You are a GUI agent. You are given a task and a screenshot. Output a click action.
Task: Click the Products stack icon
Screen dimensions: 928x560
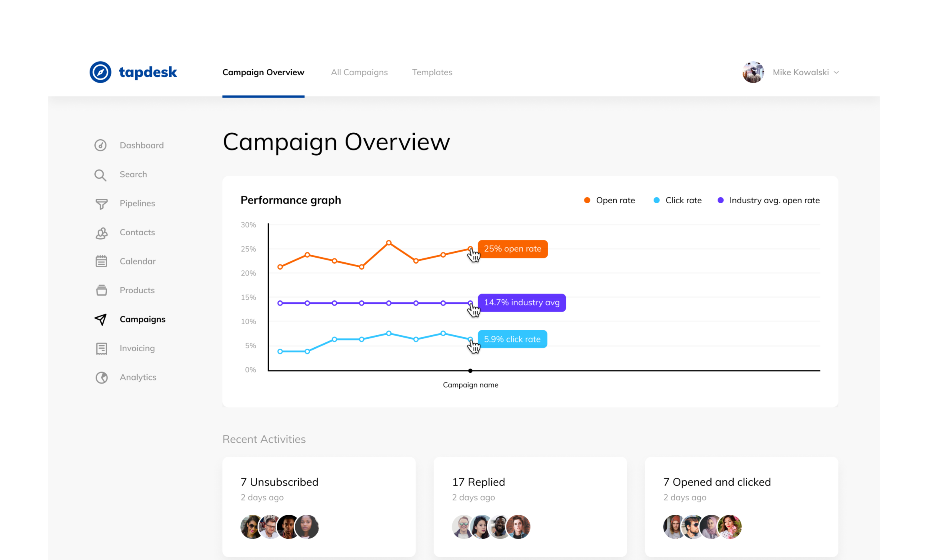102,290
